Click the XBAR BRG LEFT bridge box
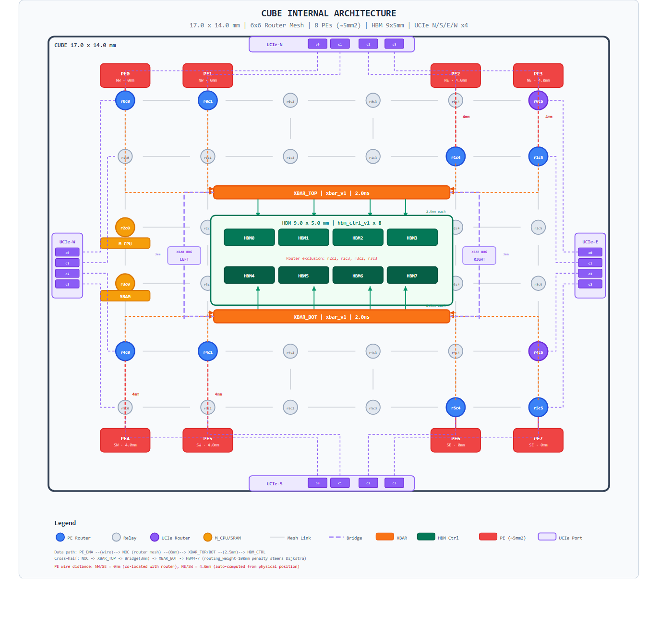Image resolution: width=672 pixels, height=624 pixels. click(184, 255)
